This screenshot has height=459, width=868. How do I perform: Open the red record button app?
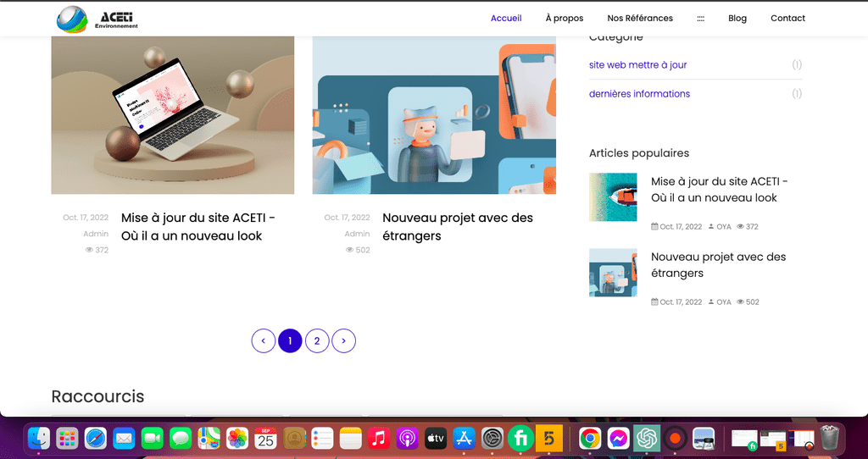675,439
